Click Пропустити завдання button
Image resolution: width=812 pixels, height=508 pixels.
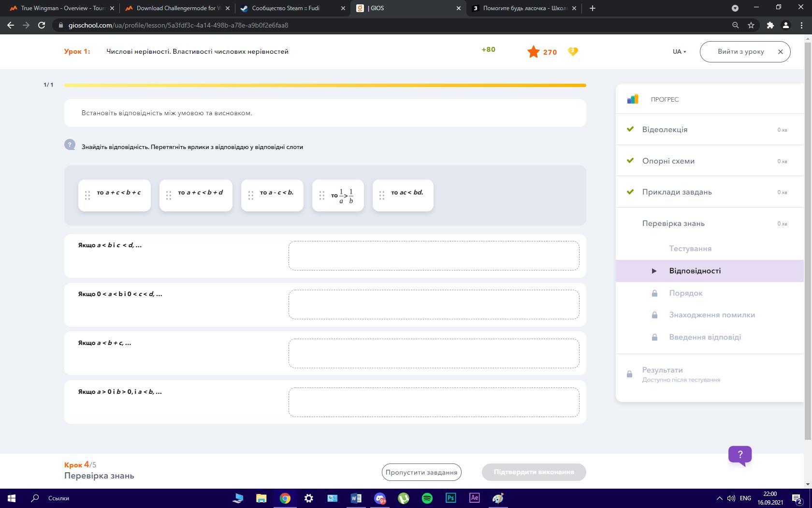coord(421,472)
